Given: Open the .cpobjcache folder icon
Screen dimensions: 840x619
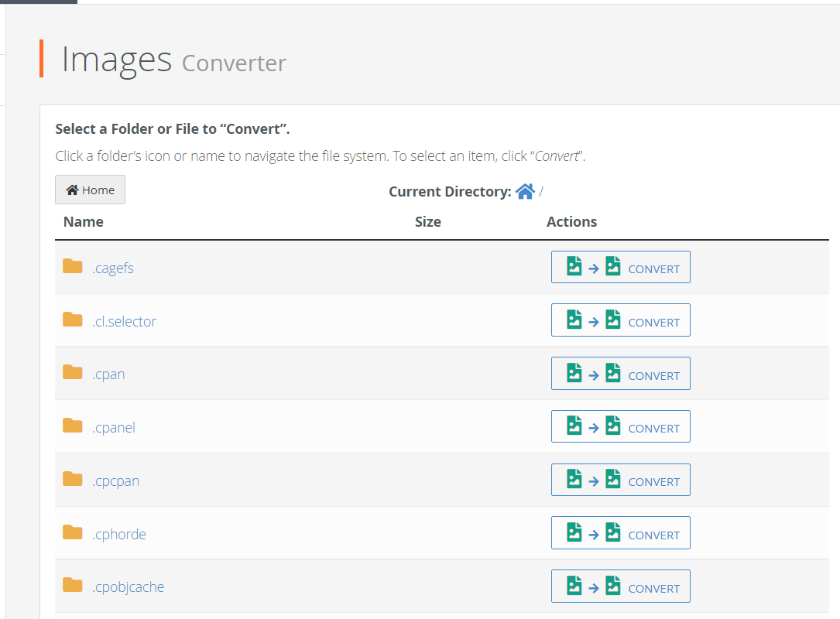Looking at the screenshot, I should (x=72, y=585).
